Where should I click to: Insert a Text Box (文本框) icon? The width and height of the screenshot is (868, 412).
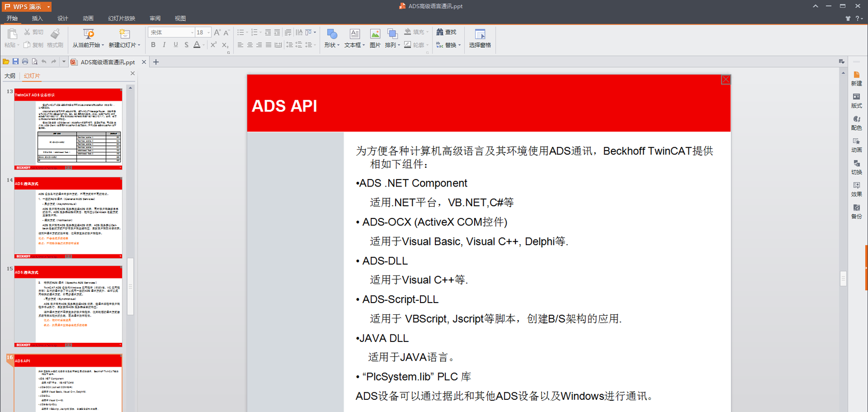[x=354, y=34]
